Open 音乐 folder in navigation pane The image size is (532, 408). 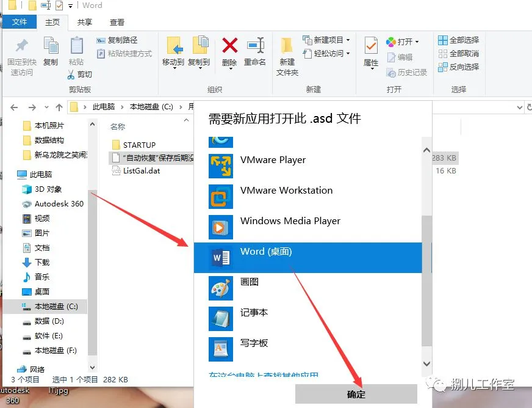coord(36,277)
